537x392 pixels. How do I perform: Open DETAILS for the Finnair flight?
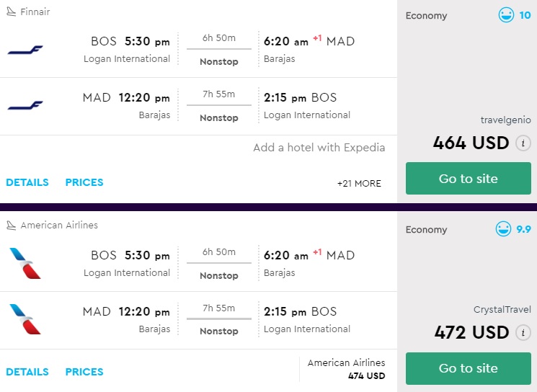(27, 182)
